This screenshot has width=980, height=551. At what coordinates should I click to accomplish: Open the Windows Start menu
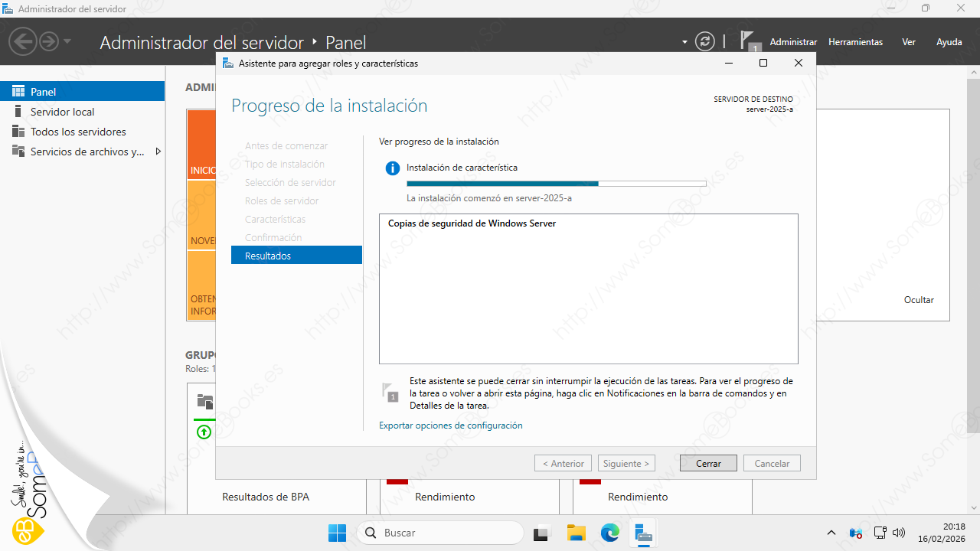[x=337, y=533]
